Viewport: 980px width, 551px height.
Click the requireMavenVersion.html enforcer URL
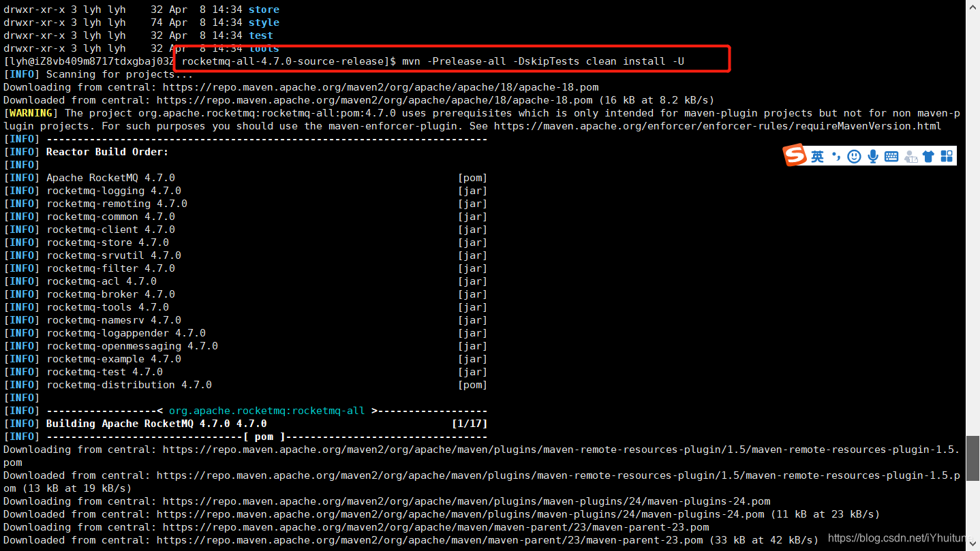[718, 126]
